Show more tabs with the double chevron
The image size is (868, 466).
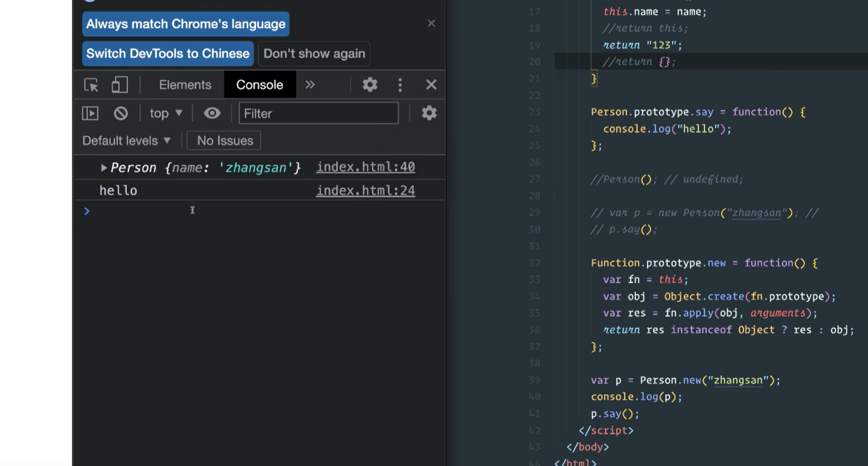pos(310,85)
